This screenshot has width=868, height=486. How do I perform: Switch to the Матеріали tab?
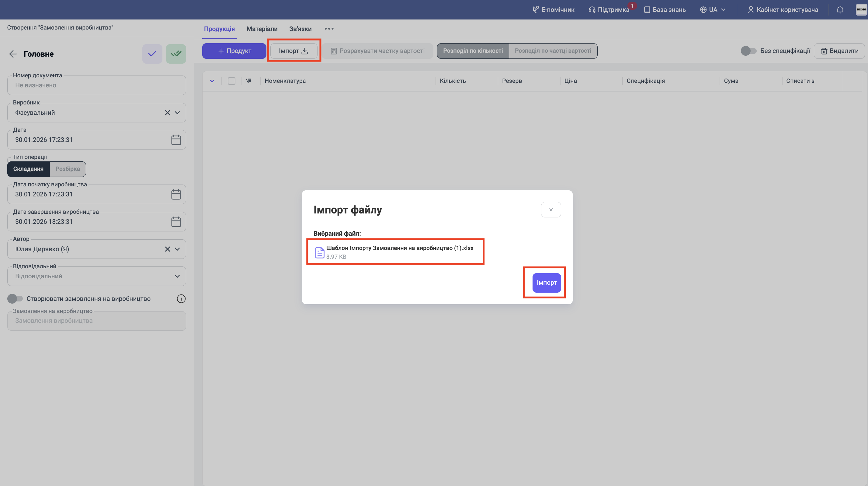coord(262,29)
